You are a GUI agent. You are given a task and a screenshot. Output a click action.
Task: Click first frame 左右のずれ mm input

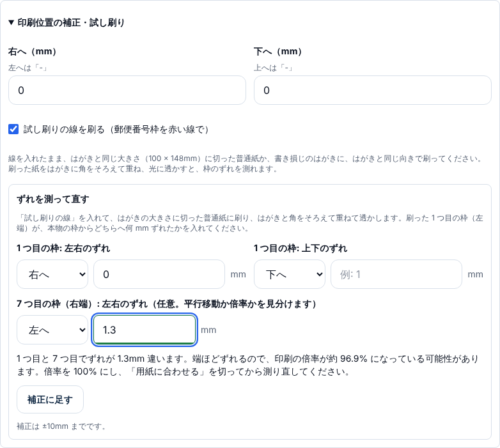tap(159, 274)
